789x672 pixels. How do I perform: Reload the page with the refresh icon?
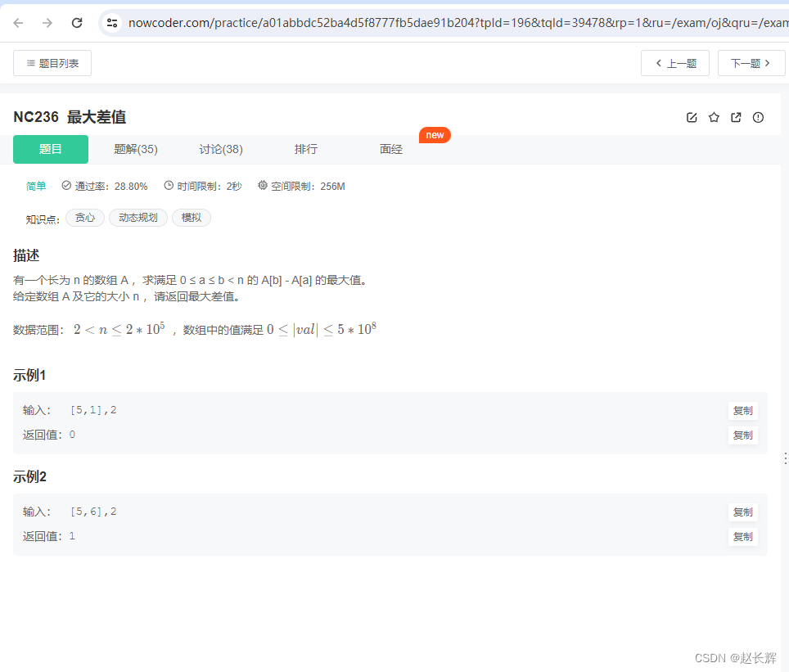tap(76, 23)
